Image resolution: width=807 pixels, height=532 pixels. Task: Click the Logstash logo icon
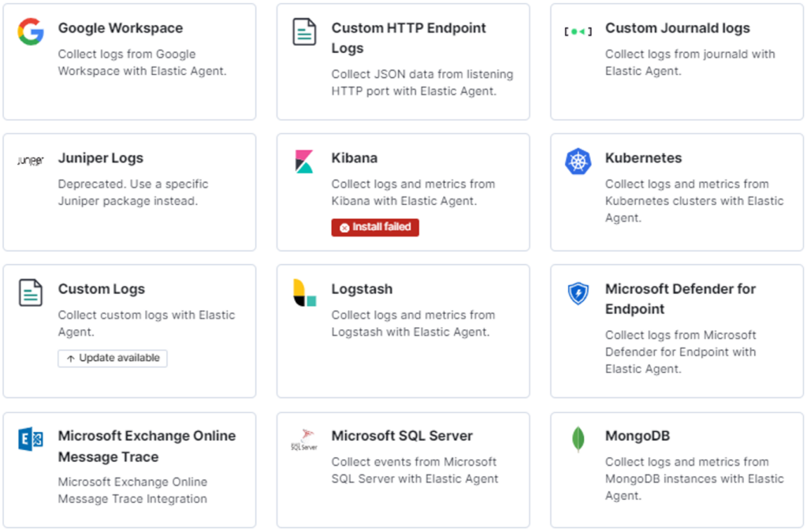coord(304,292)
